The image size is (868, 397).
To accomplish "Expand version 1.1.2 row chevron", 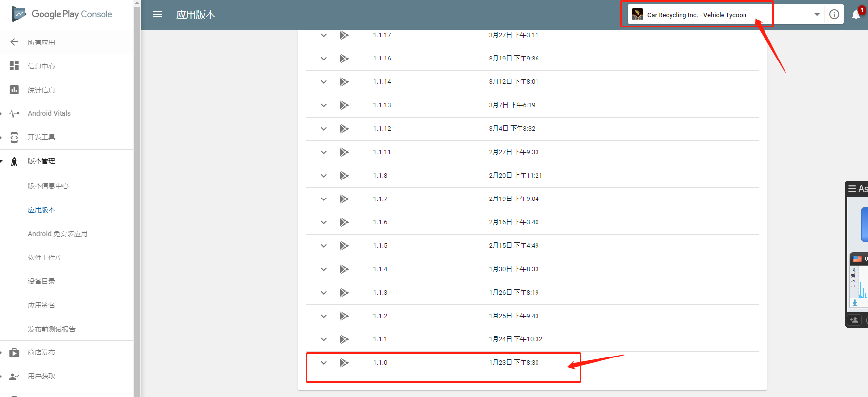I will pos(324,316).
